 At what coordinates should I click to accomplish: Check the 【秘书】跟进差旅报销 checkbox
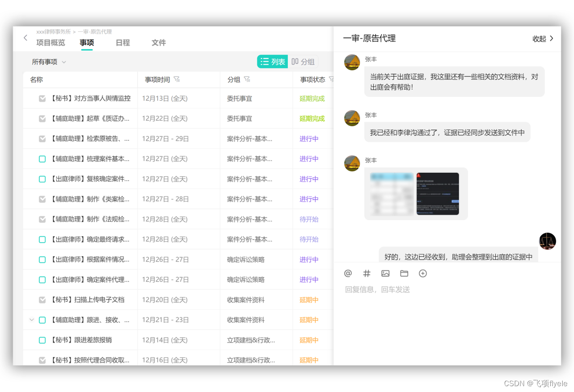click(42, 340)
